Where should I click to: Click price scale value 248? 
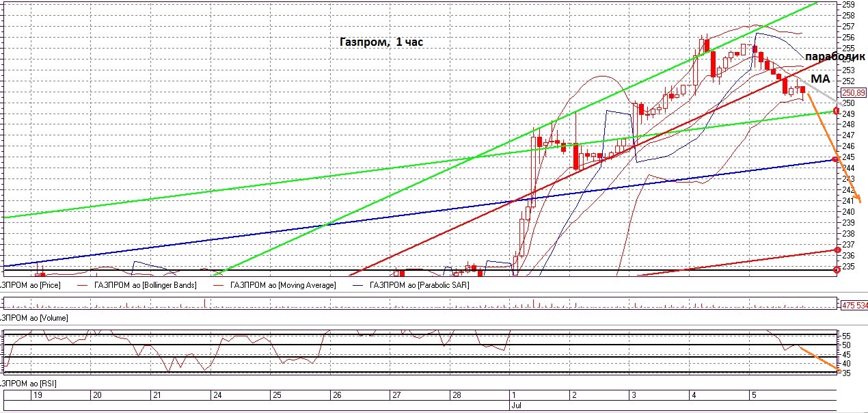850,124
